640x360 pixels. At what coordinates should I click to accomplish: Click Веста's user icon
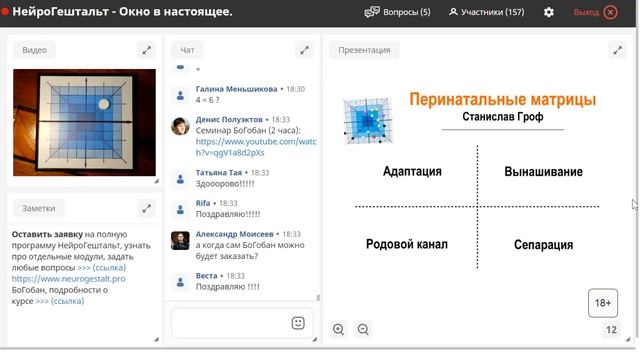pos(180,282)
